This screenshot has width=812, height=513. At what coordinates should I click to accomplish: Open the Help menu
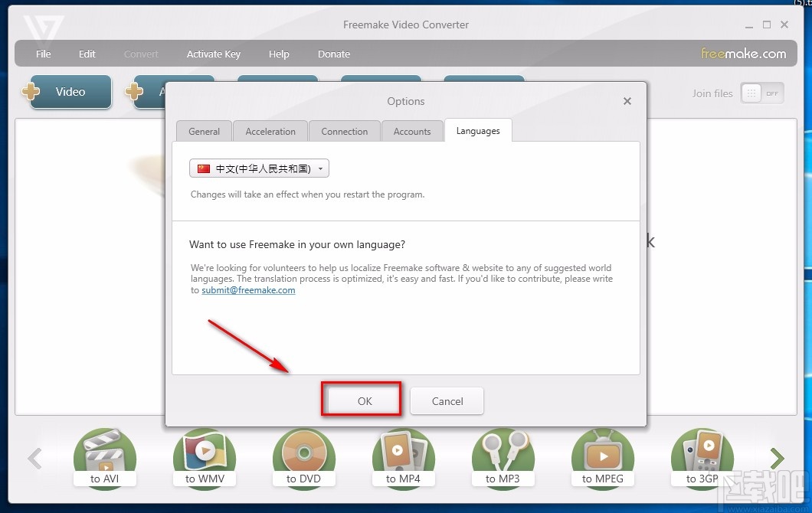point(279,54)
